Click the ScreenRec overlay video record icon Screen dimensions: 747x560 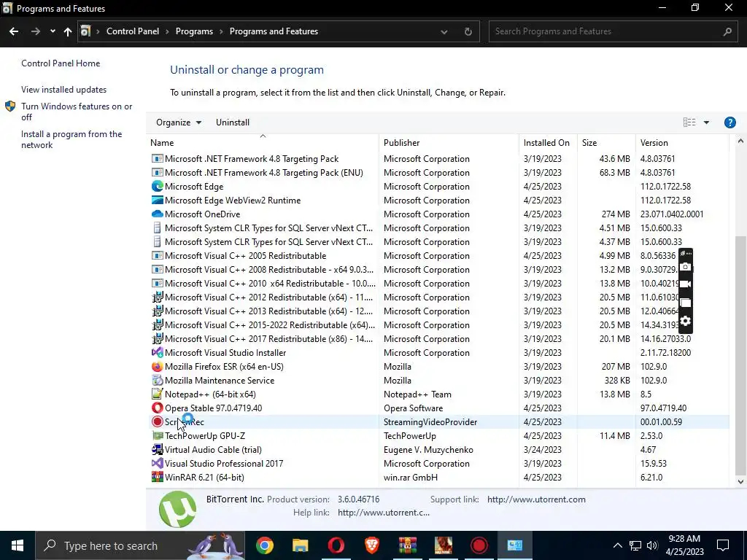[685, 284]
